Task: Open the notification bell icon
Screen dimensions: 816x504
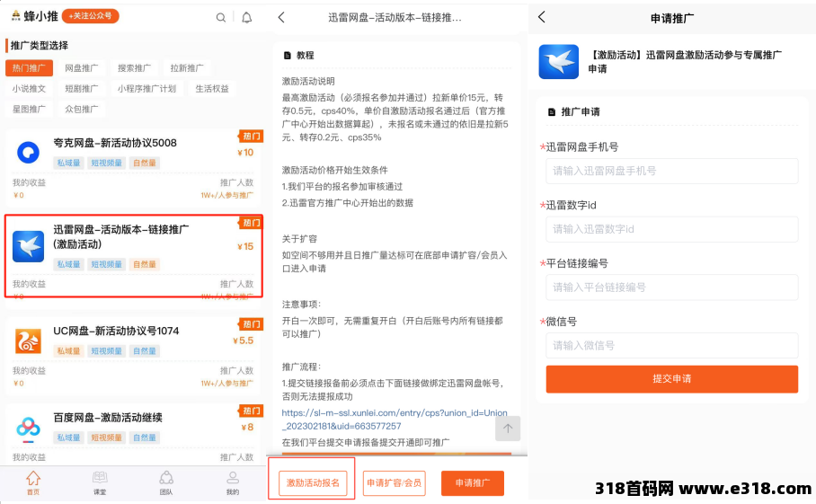Action: coord(246,18)
